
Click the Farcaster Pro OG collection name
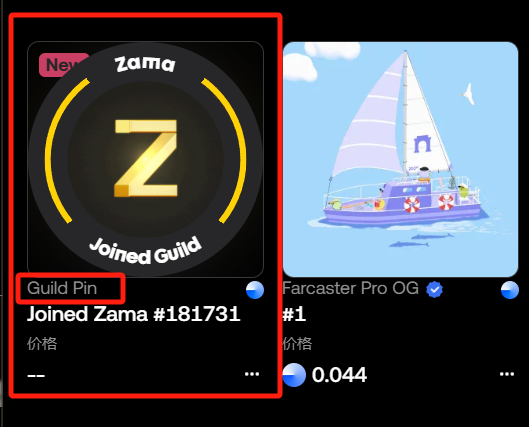[351, 288]
